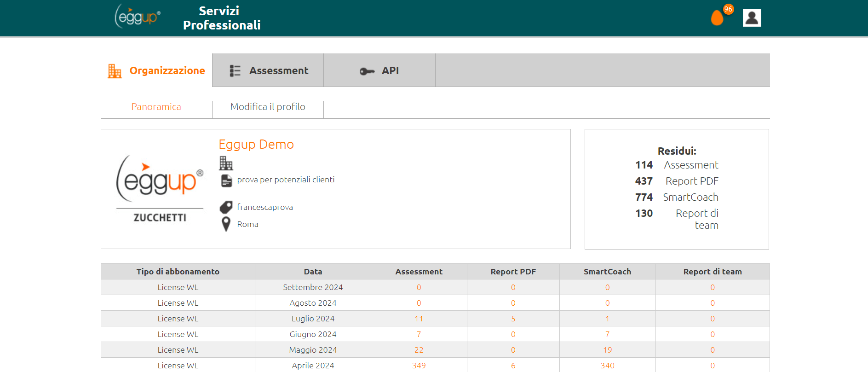Select the Maggio 2024 date cell
Image resolution: width=868 pixels, height=372 pixels.
tap(313, 350)
